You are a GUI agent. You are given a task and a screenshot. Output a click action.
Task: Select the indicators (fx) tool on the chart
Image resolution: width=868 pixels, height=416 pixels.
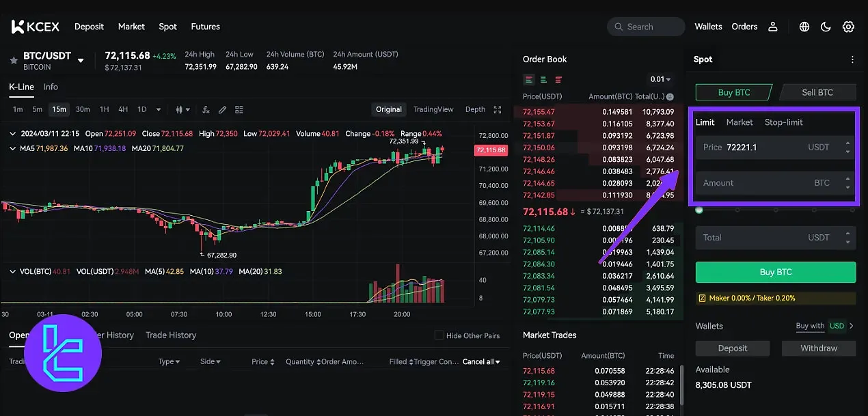pos(206,109)
